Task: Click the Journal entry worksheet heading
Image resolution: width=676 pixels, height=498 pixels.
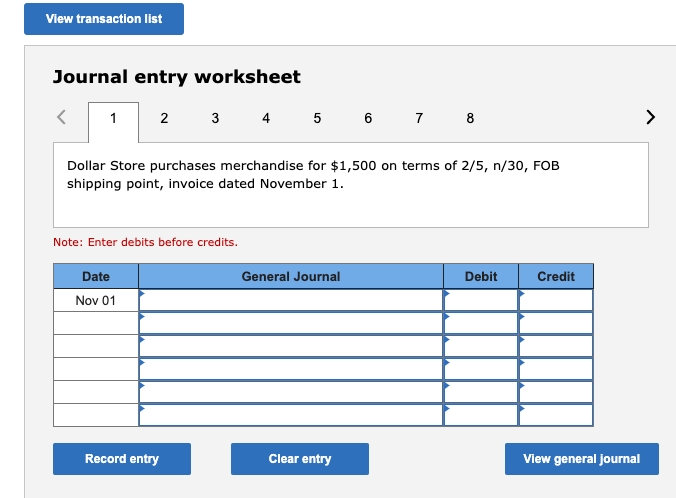Action: tap(177, 77)
